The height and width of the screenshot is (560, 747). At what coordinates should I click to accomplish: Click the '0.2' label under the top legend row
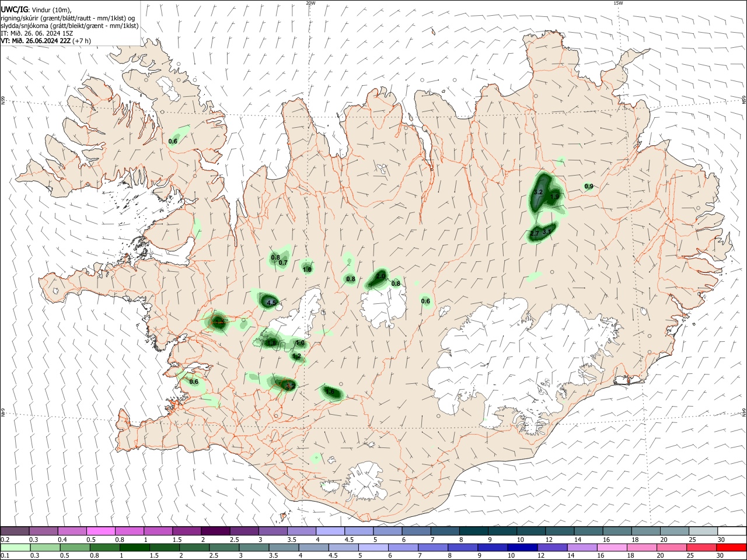pyautogui.click(x=5, y=540)
